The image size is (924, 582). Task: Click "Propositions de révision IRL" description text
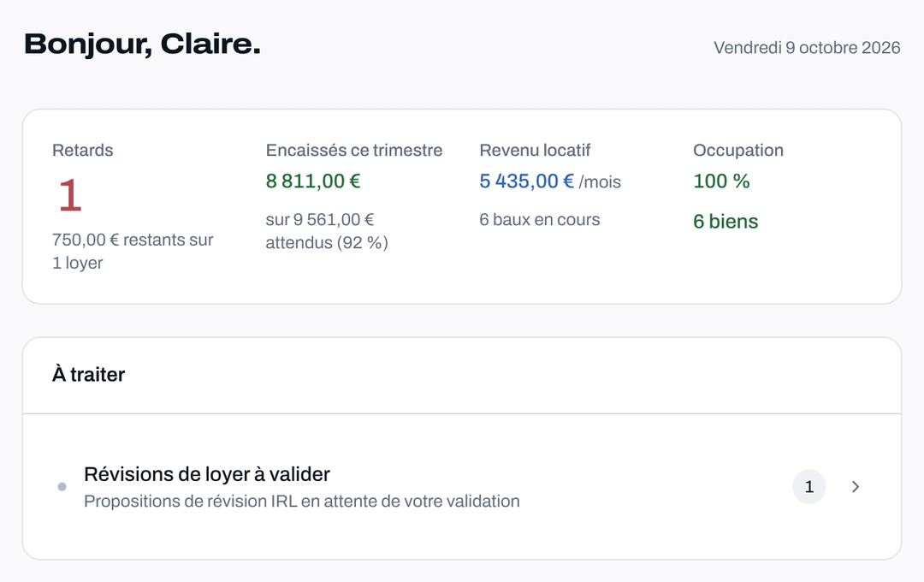(x=302, y=502)
